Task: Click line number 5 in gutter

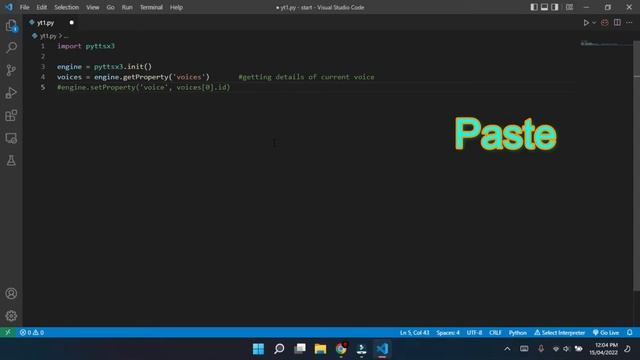Action: pos(43,87)
